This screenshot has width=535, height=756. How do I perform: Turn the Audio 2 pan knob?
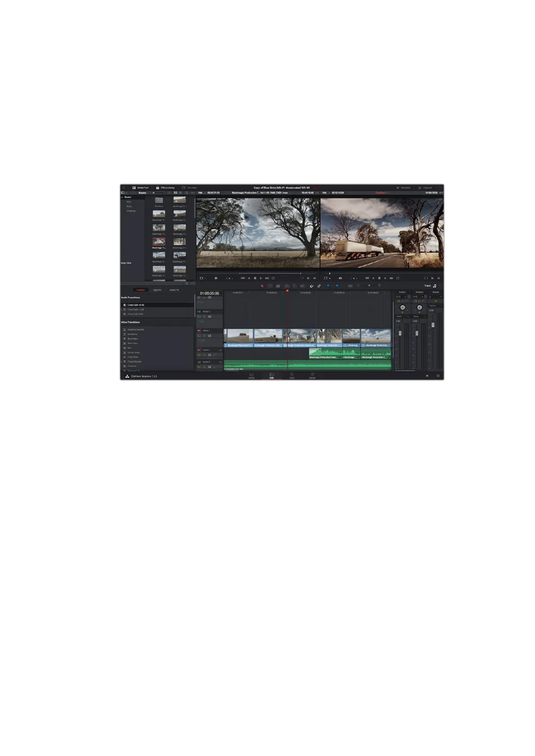tap(419, 308)
